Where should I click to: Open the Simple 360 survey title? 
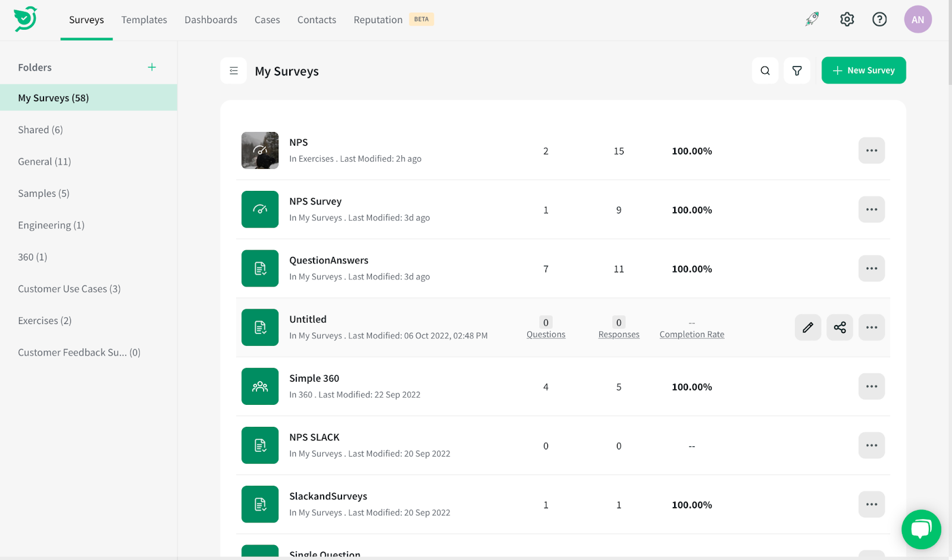click(314, 378)
